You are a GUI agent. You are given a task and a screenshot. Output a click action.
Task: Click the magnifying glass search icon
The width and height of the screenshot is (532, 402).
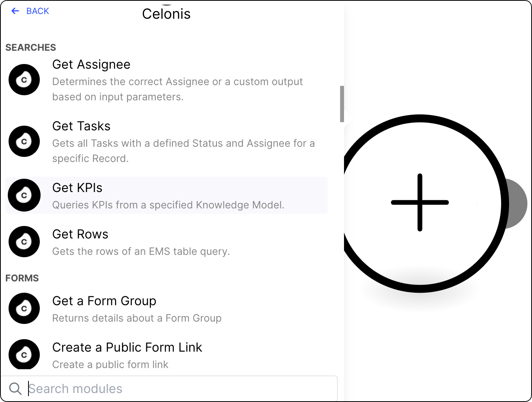coord(15,389)
